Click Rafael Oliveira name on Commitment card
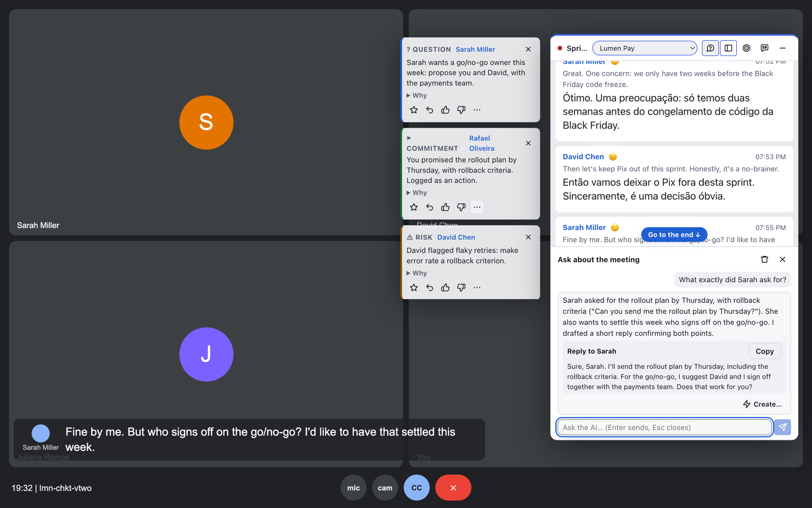 coord(482,143)
